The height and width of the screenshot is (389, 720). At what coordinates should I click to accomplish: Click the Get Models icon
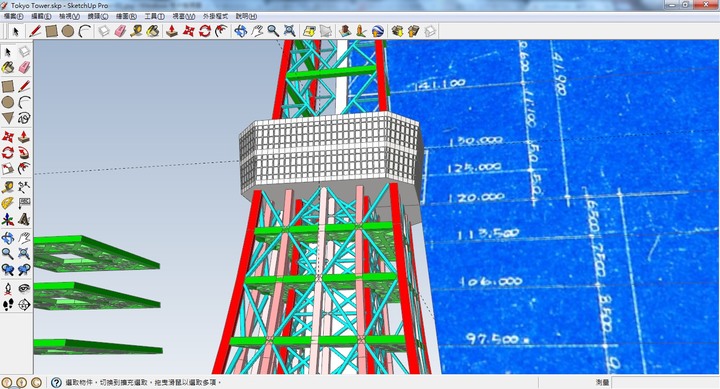tap(397, 31)
